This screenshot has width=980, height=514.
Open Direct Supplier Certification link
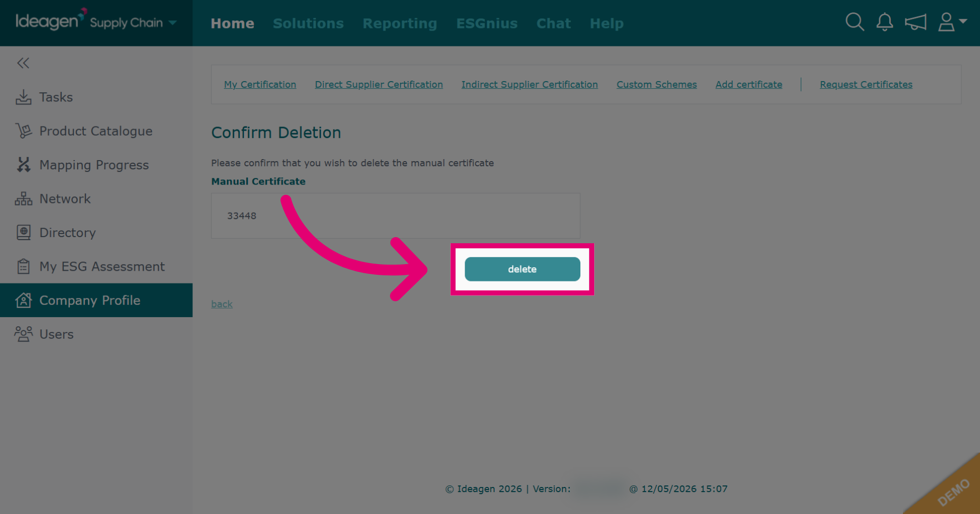tap(379, 85)
